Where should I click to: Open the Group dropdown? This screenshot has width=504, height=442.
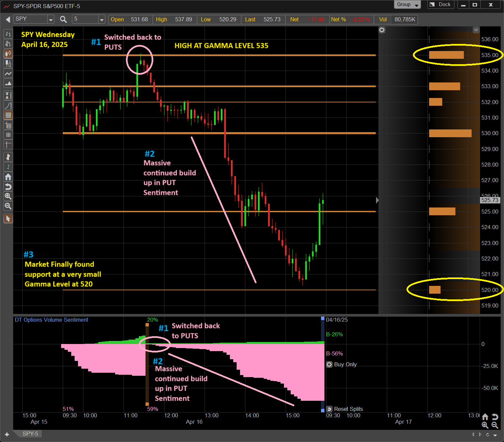pos(407,4)
